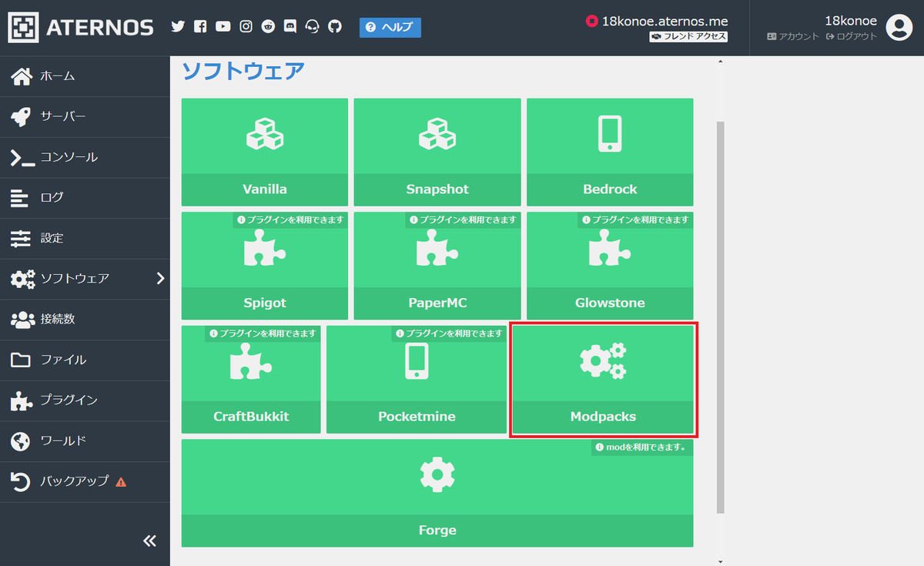924x566 pixels.
Task: Click the backup warning triangle icon
Action: tap(121, 482)
